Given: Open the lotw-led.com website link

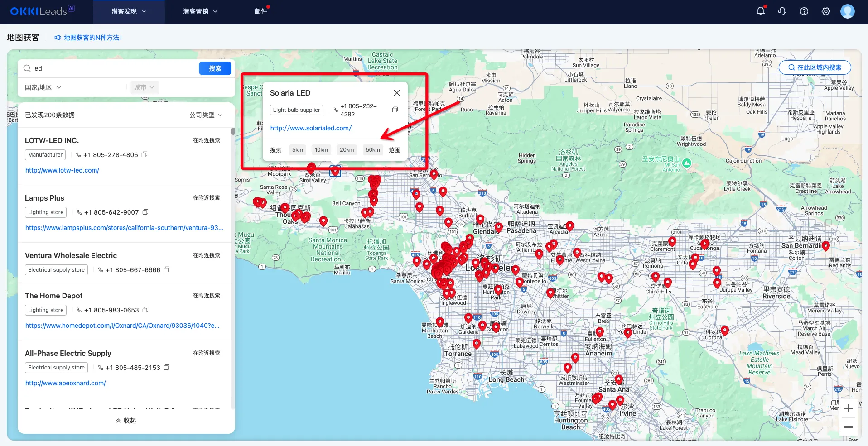Looking at the screenshot, I should click(x=62, y=170).
